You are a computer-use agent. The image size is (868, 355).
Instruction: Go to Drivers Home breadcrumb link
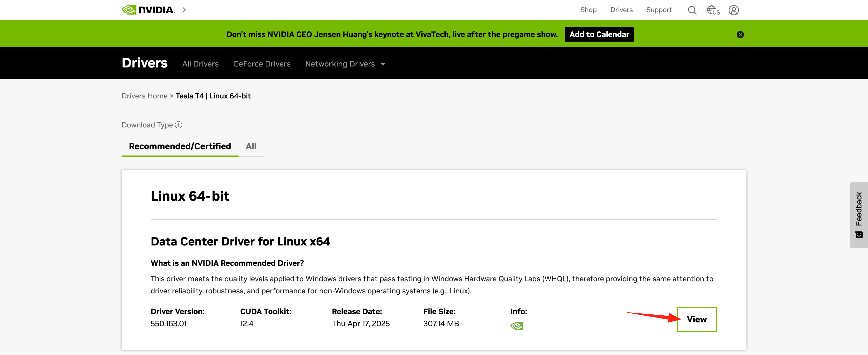tap(145, 96)
